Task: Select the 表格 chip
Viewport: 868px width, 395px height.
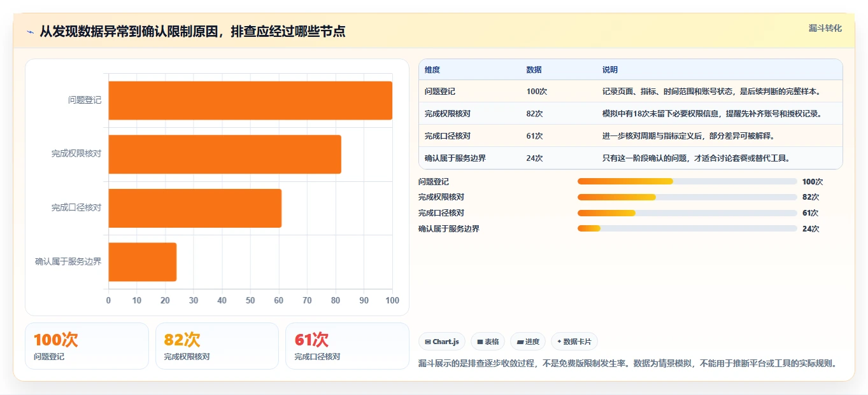Action: (x=488, y=342)
